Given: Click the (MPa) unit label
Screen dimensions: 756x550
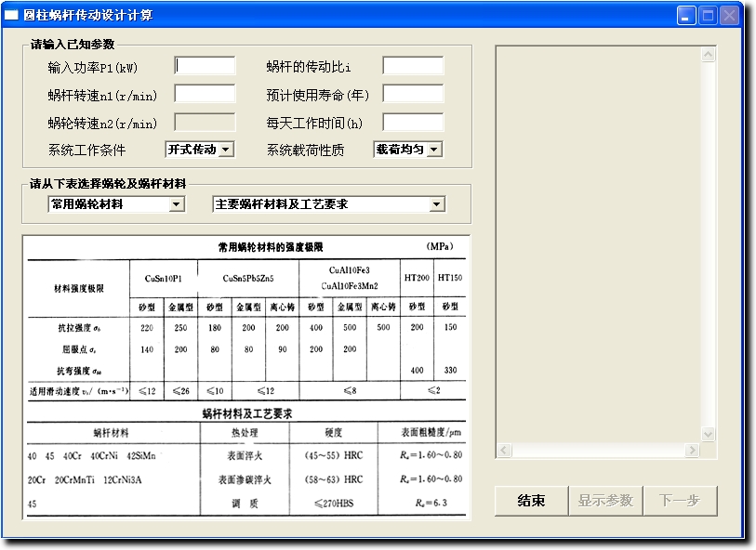Looking at the screenshot, I should tap(440, 246).
